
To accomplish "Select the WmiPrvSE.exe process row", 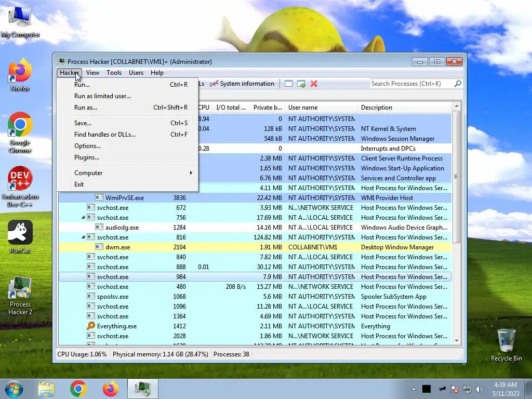I will 255,197.
